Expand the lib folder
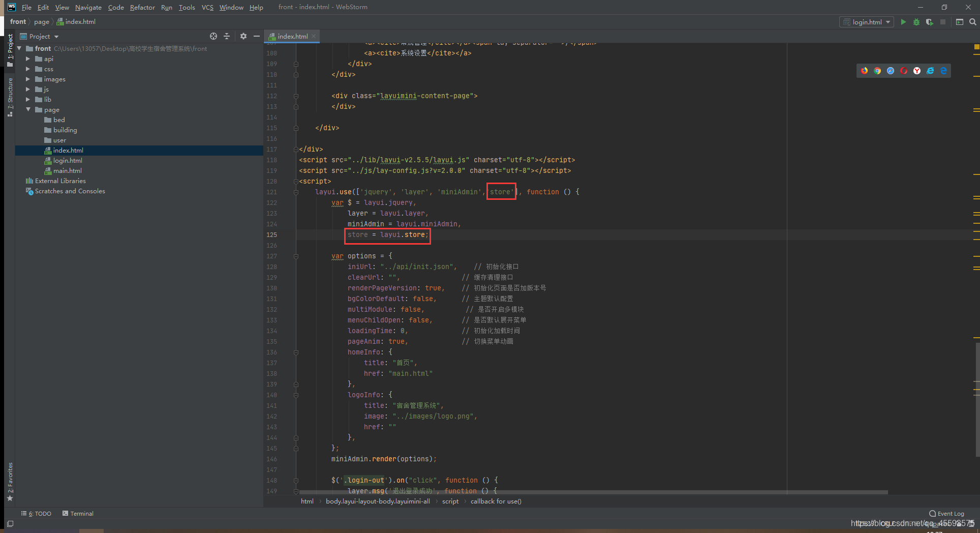Viewport: 980px width, 533px height. (28, 100)
